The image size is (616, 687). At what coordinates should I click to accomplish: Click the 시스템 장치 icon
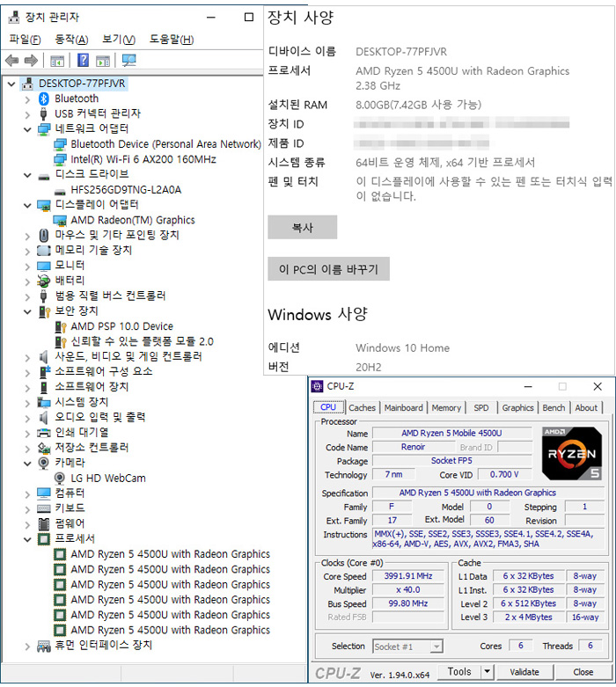tap(44, 402)
